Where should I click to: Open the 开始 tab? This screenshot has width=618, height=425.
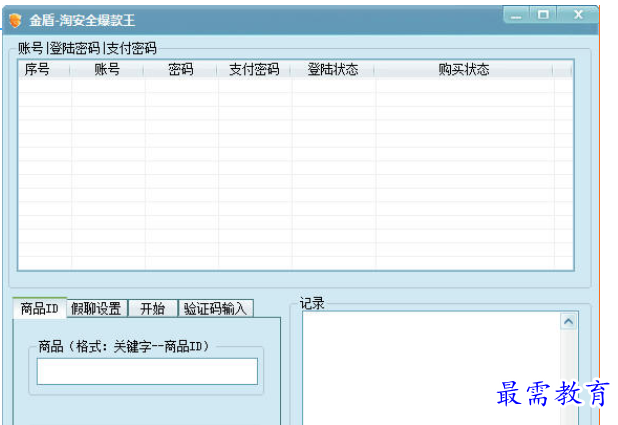(153, 308)
